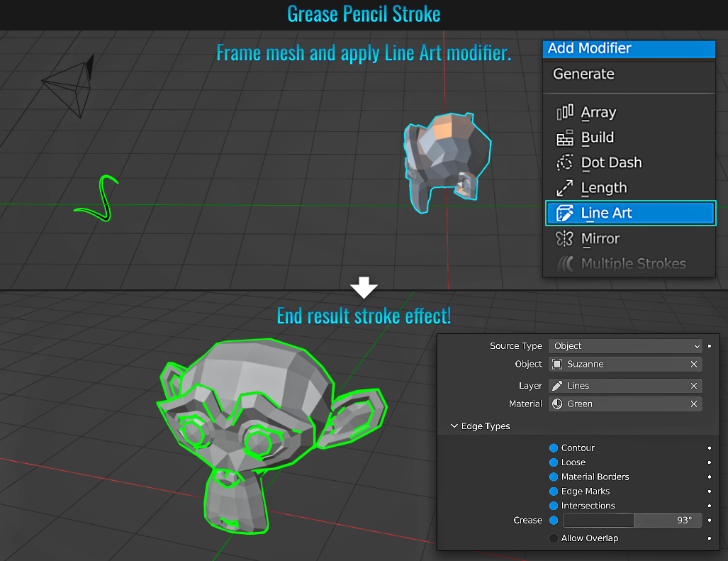The image size is (728, 561).
Task: Click the pencil icon beside Lines
Action: [x=557, y=386]
